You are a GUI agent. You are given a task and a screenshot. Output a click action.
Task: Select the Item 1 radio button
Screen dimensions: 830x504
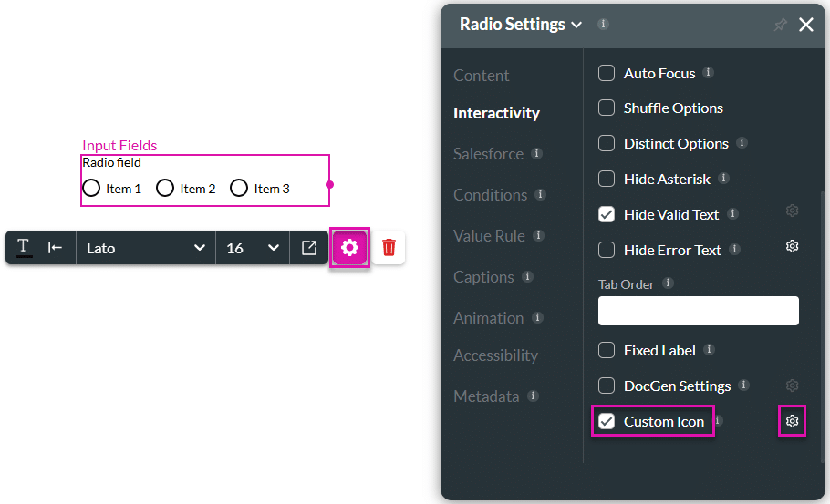91,188
